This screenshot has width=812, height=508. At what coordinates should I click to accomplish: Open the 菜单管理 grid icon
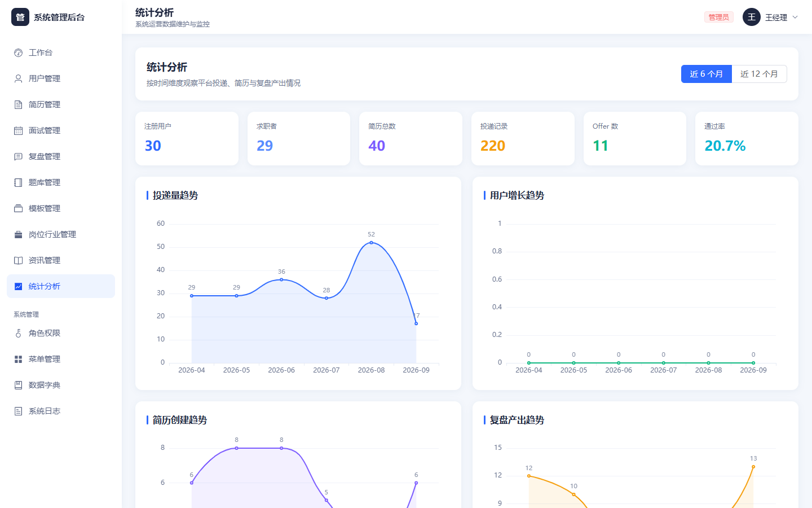click(x=18, y=359)
